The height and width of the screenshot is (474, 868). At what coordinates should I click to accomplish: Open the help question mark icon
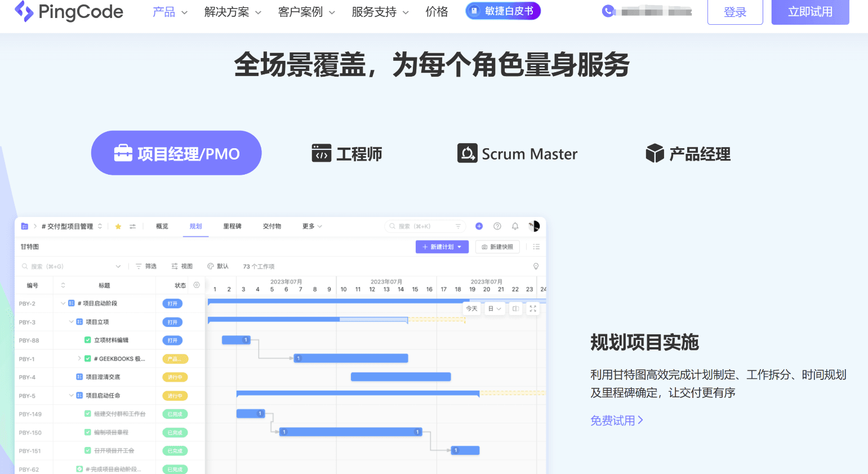click(x=497, y=226)
